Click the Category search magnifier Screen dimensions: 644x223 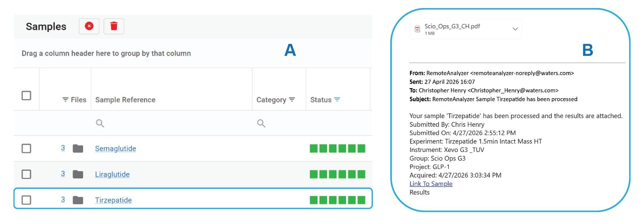point(261,123)
